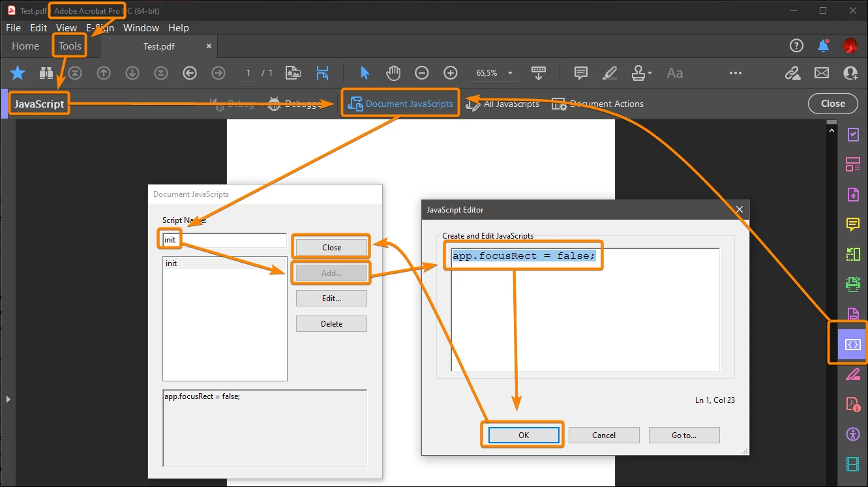Activate the hand pan tool
Viewport: 868px width, 487px height.
393,73
